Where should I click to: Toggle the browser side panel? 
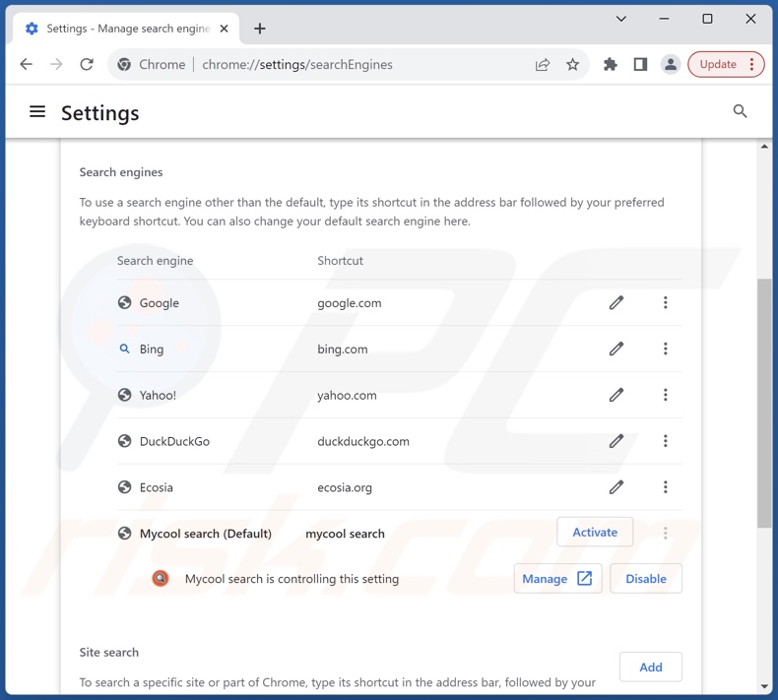(x=640, y=65)
